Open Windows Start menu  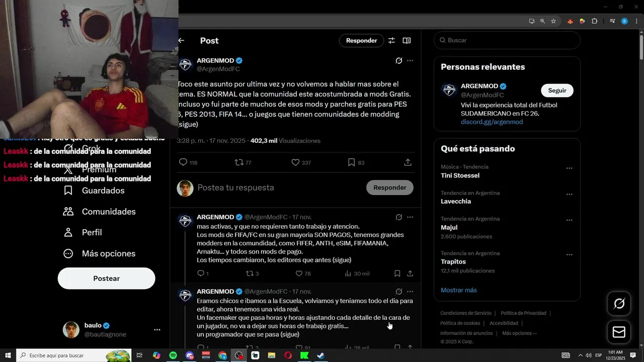click(x=8, y=355)
